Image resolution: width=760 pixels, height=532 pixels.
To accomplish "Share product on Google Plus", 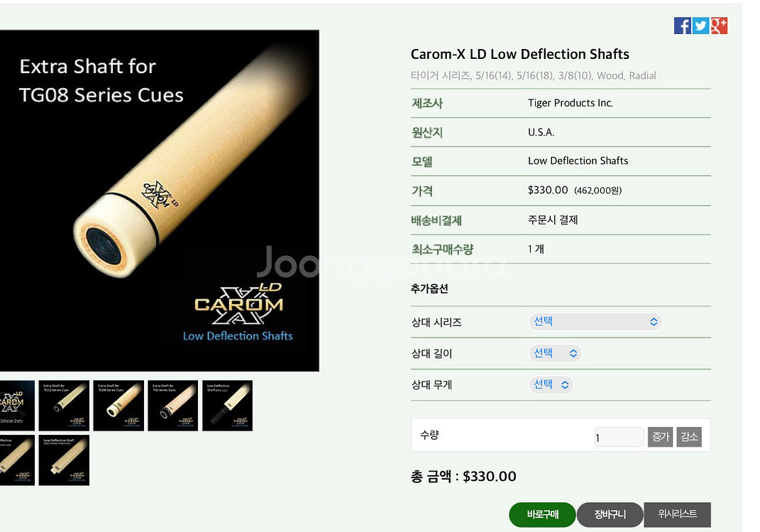I will click(719, 26).
